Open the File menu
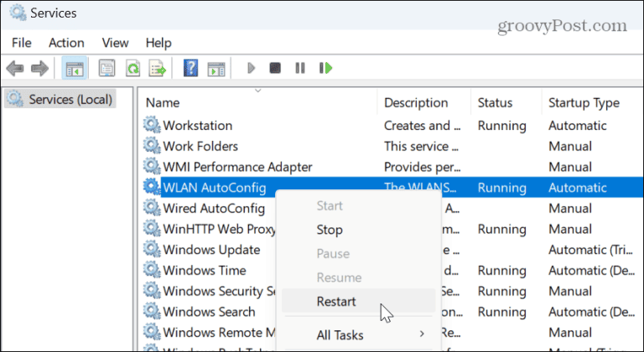 pos(21,43)
